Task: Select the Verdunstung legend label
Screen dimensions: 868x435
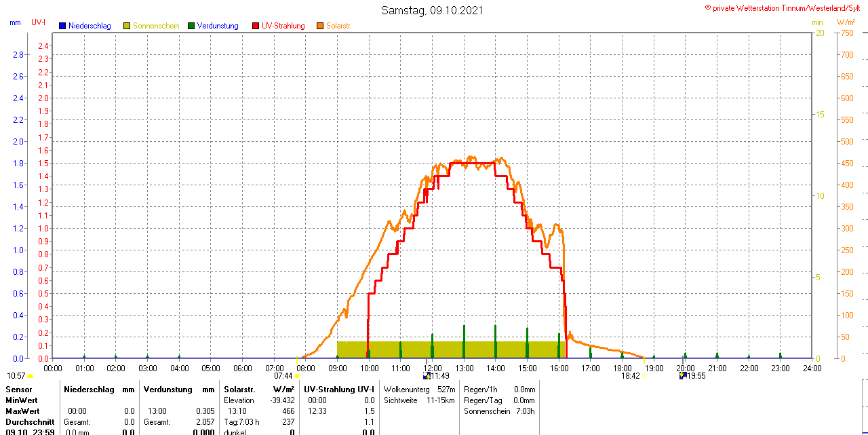Action: pos(218,26)
